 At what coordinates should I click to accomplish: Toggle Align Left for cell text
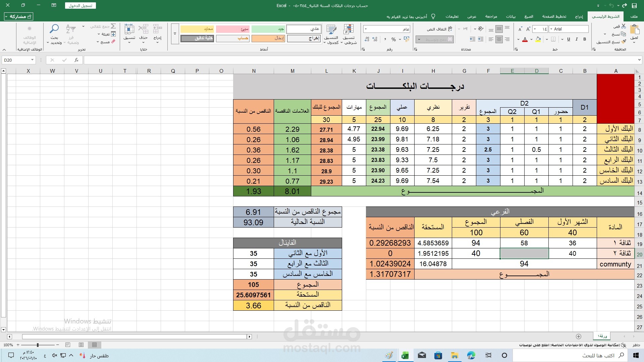click(491, 39)
